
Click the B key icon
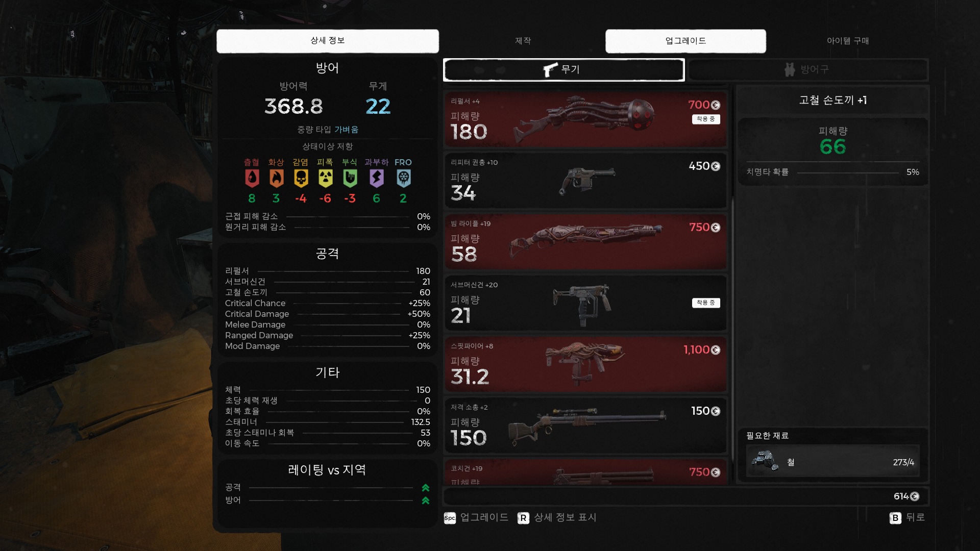click(x=895, y=518)
